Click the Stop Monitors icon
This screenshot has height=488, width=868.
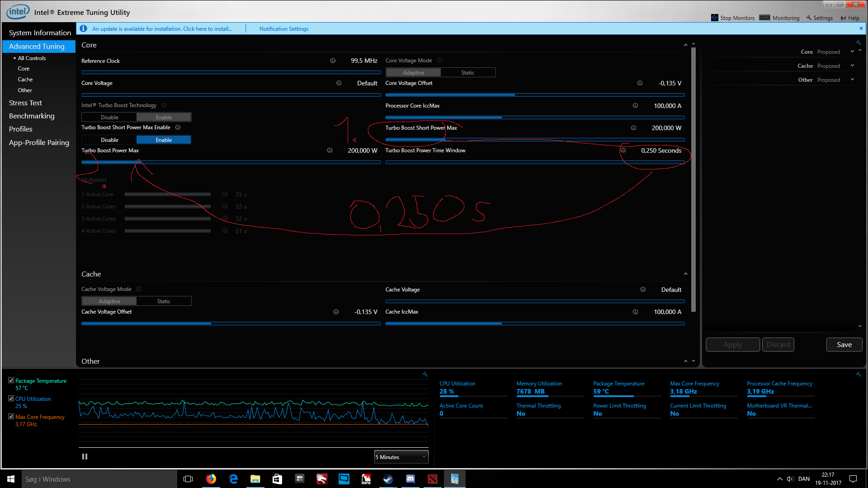(x=714, y=18)
